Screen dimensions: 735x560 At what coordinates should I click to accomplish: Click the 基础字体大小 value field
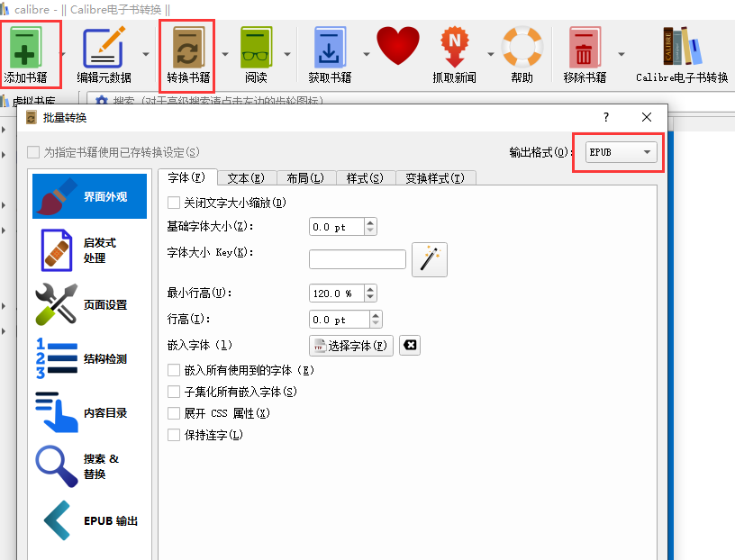coord(337,227)
